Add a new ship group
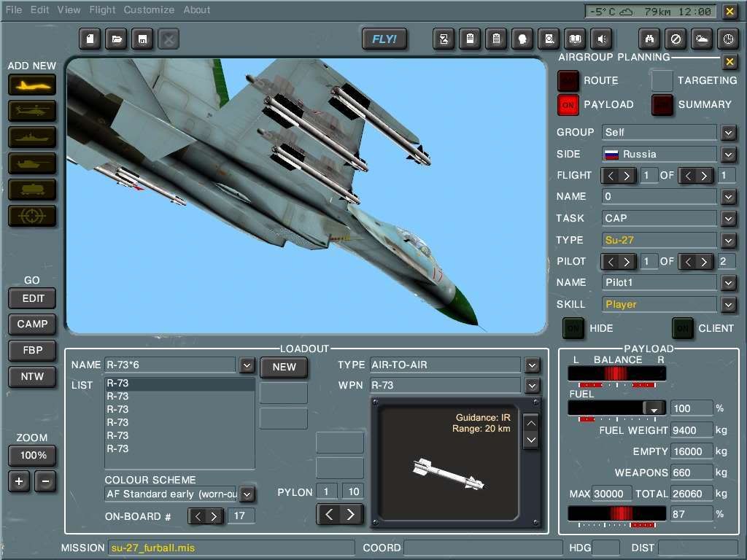747x560 pixels. [x=32, y=137]
